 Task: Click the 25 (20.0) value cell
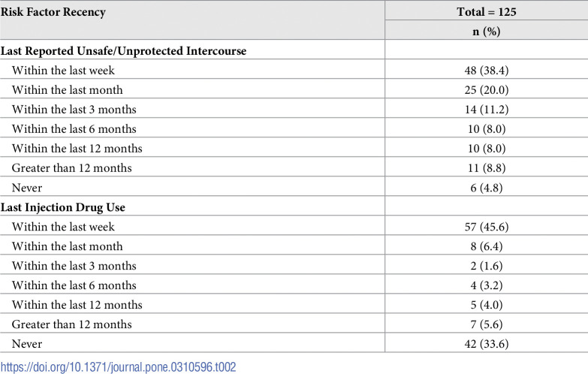pos(487,90)
